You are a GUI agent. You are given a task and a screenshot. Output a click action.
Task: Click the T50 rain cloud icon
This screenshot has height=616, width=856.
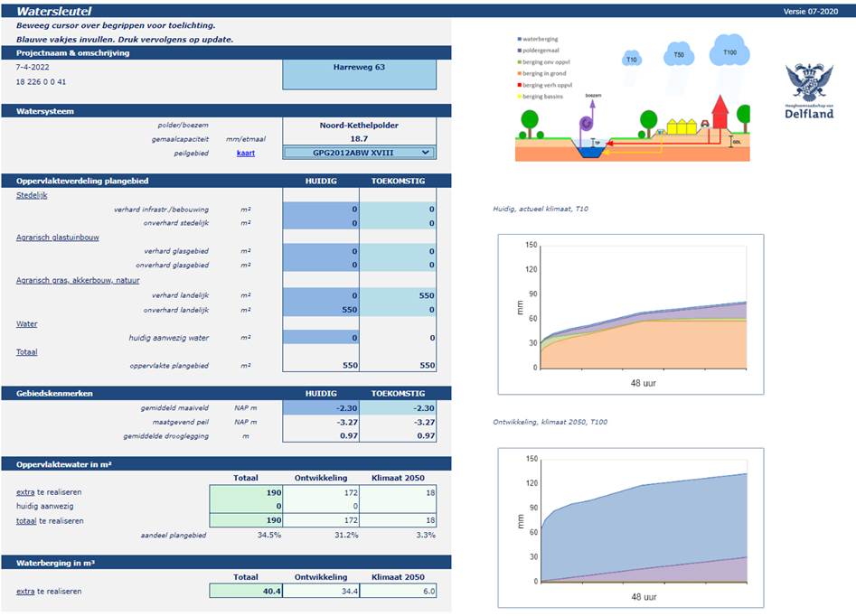click(679, 54)
